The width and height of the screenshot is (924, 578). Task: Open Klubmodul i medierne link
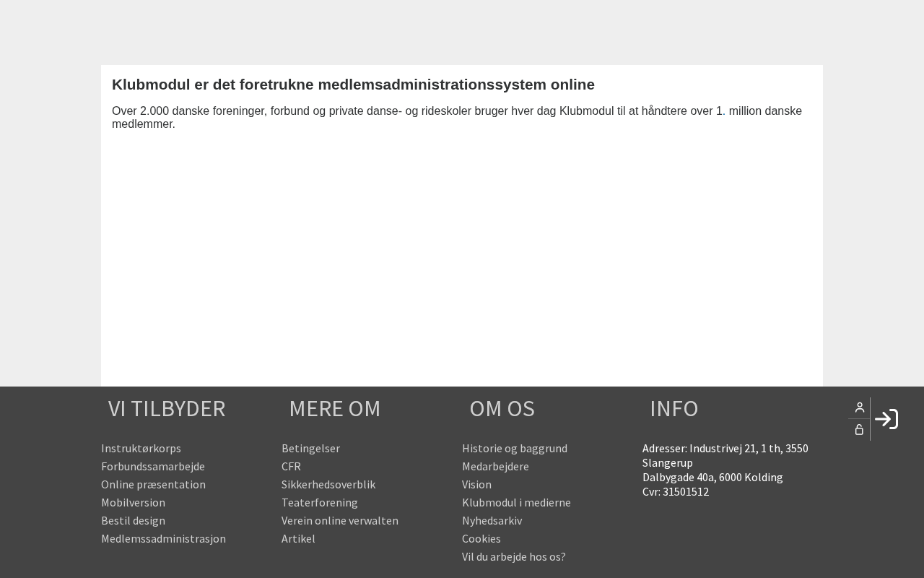pyautogui.click(x=516, y=502)
